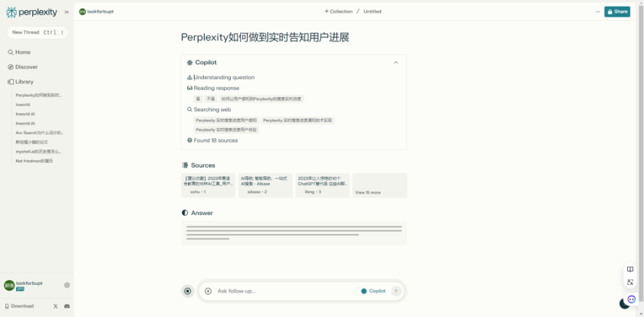The height and width of the screenshot is (317, 644).
Task: Focus the 'Ask follow-up' input field
Action: coord(283,291)
